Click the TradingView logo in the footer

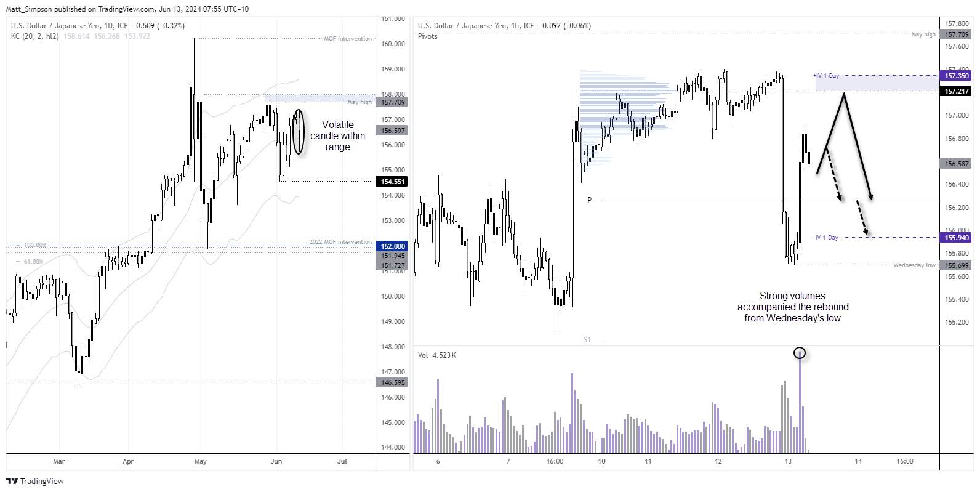click(x=35, y=481)
